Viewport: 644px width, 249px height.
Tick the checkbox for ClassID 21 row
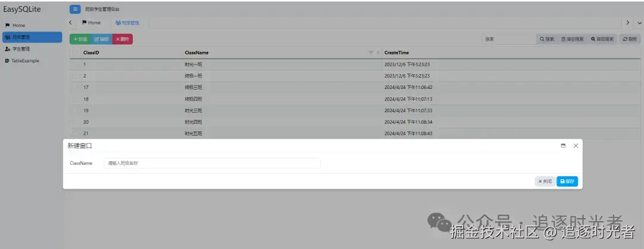(75, 134)
